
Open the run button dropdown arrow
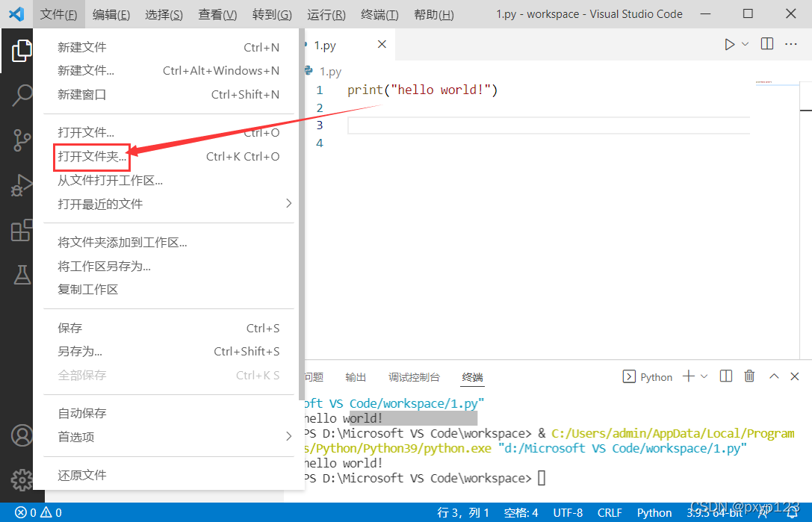pos(746,45)
